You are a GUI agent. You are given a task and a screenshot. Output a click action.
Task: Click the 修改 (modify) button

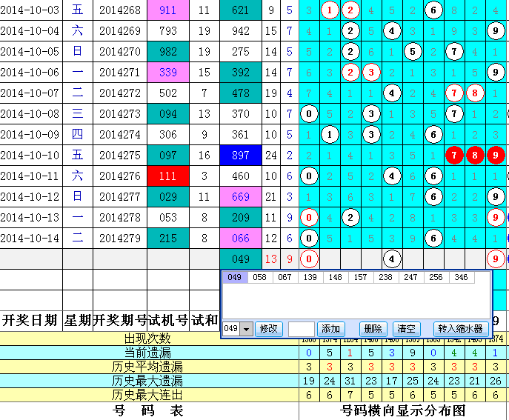pos(270,329)
